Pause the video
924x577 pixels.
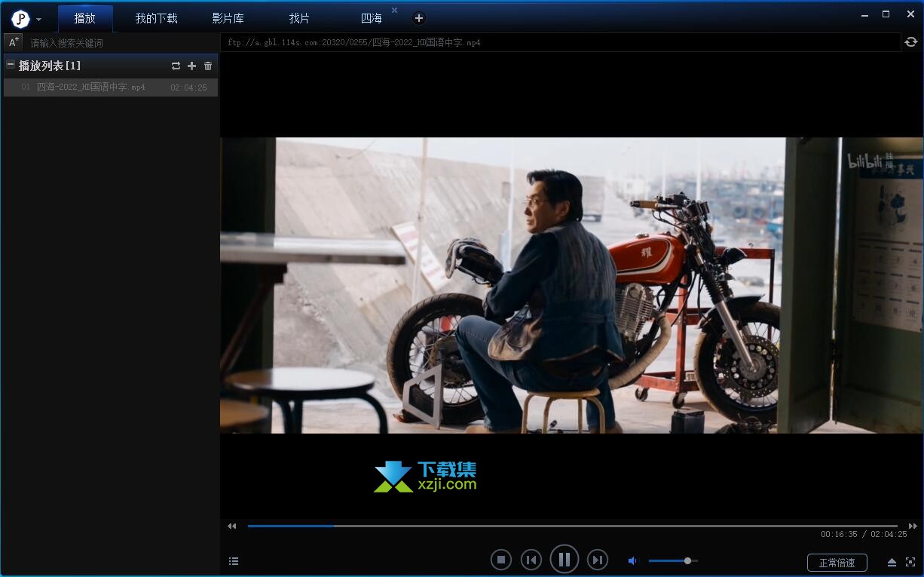tap(564, 560)
